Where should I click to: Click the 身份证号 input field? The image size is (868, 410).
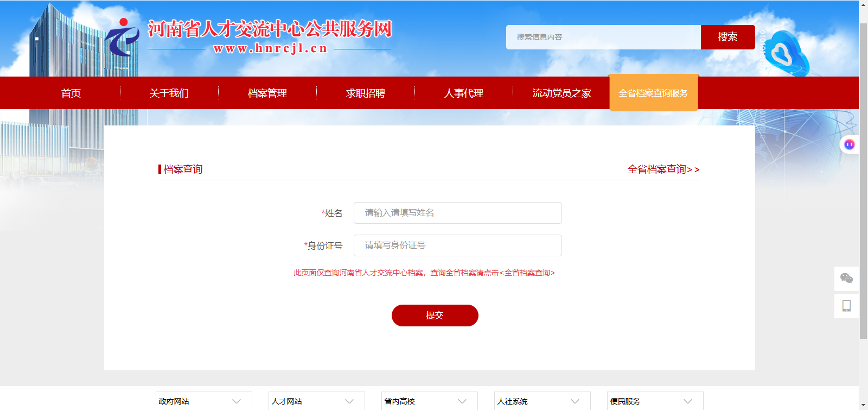[x=458, y=245]
